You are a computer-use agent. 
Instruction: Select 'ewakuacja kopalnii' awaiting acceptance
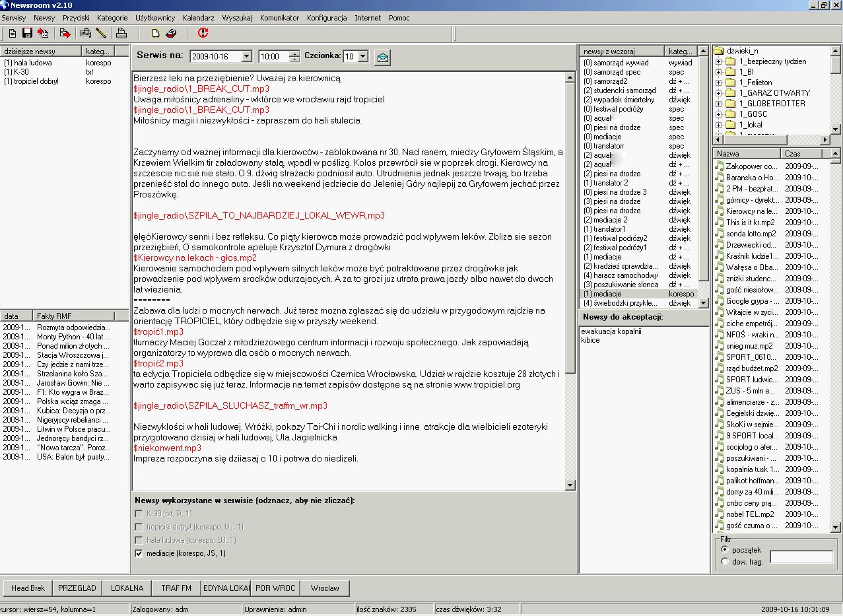(x=611, y=331)
